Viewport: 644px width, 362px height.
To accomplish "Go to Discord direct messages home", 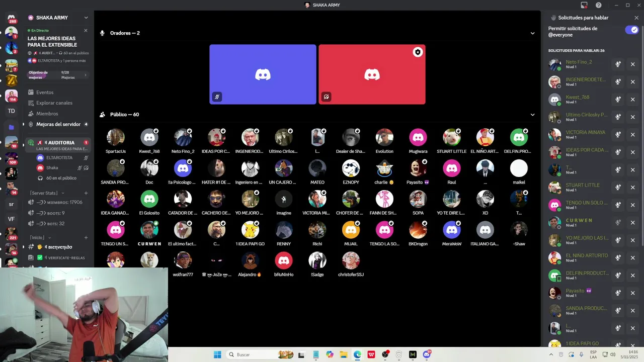I will pyautogui.click(x=11, y=18).
